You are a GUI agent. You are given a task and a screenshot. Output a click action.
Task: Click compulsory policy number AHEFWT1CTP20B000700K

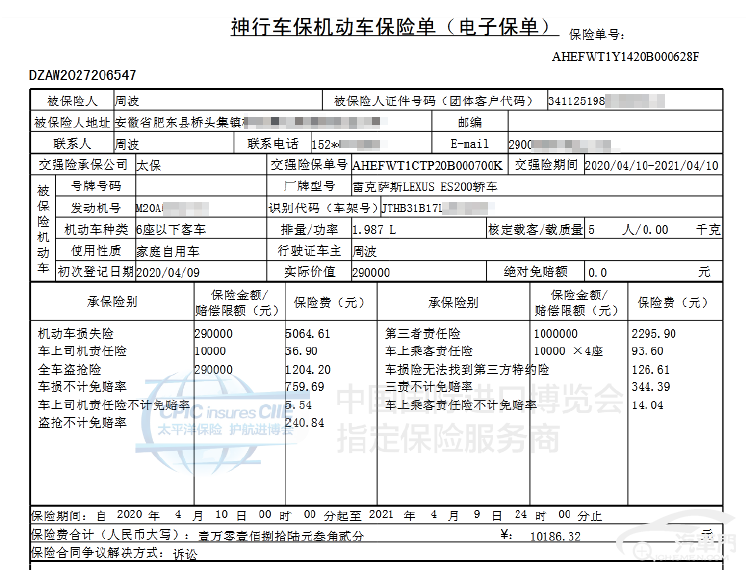coord(427,166)
